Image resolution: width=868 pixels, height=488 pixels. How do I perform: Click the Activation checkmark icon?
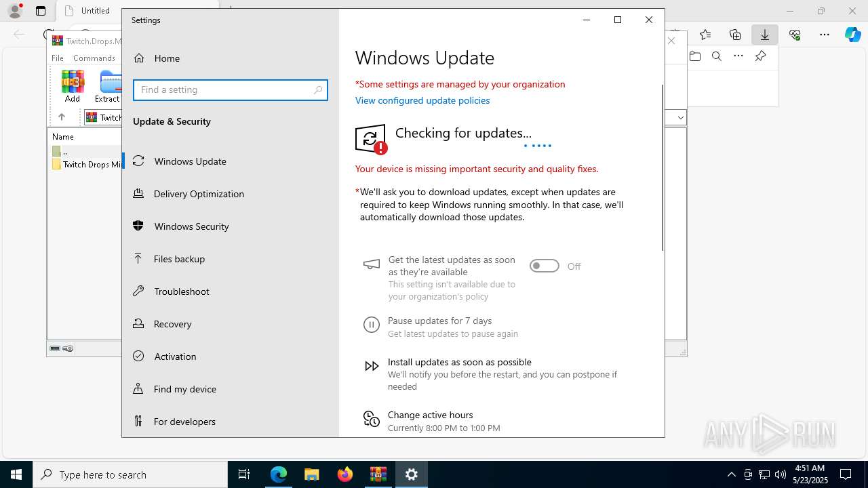138,356
